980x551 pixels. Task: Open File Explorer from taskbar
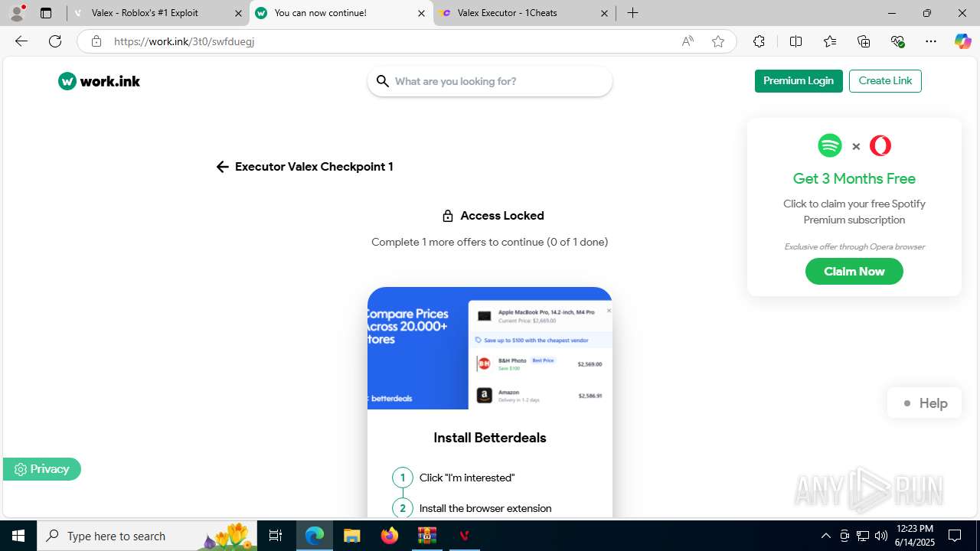[351, 536]
